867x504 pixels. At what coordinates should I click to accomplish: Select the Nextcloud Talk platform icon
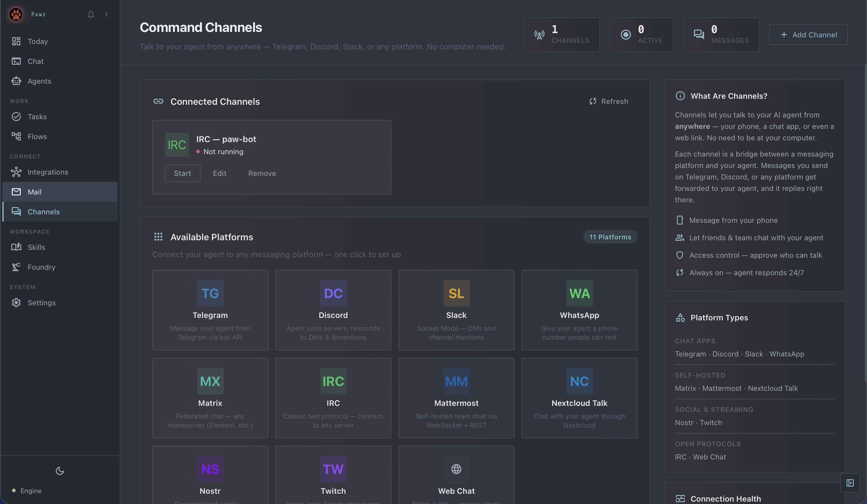[x=580, y=381]
